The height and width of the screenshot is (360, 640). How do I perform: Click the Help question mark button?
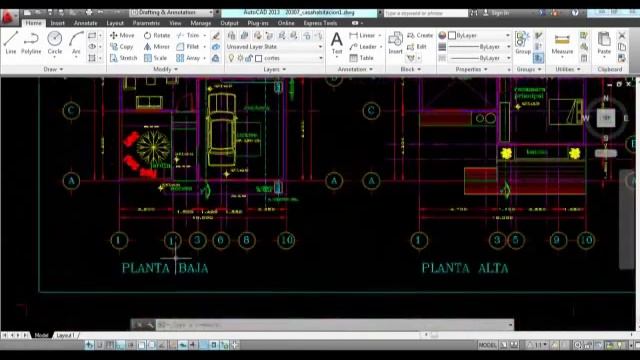575,13
